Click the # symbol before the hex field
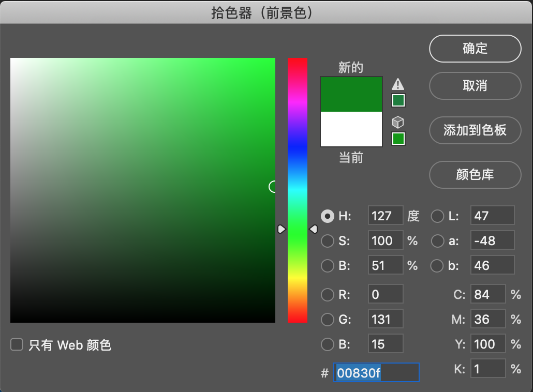 tap(324, 373)
